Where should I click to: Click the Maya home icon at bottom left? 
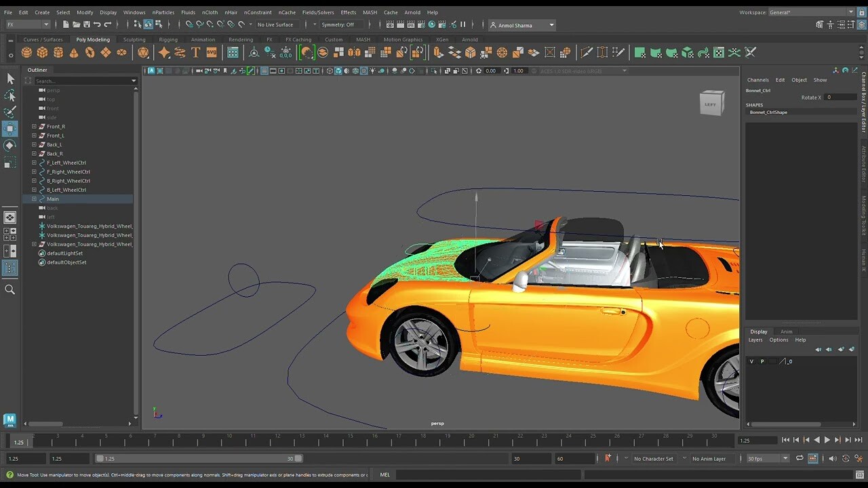(9, 420)
